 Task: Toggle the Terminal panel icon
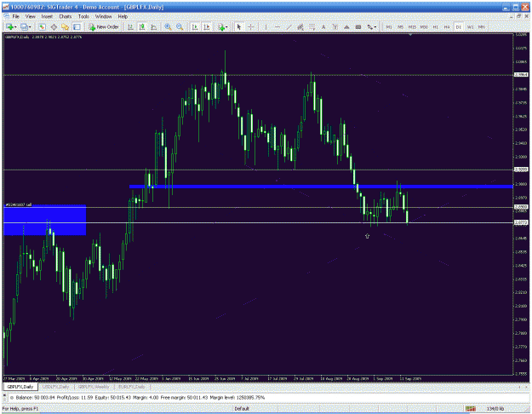coord(77,27)
